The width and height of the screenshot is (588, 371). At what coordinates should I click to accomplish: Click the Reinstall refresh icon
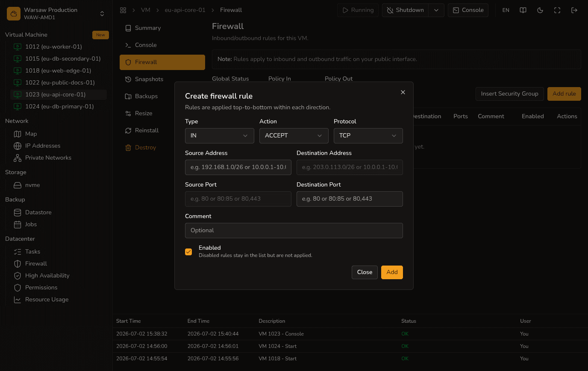point(128,130)
